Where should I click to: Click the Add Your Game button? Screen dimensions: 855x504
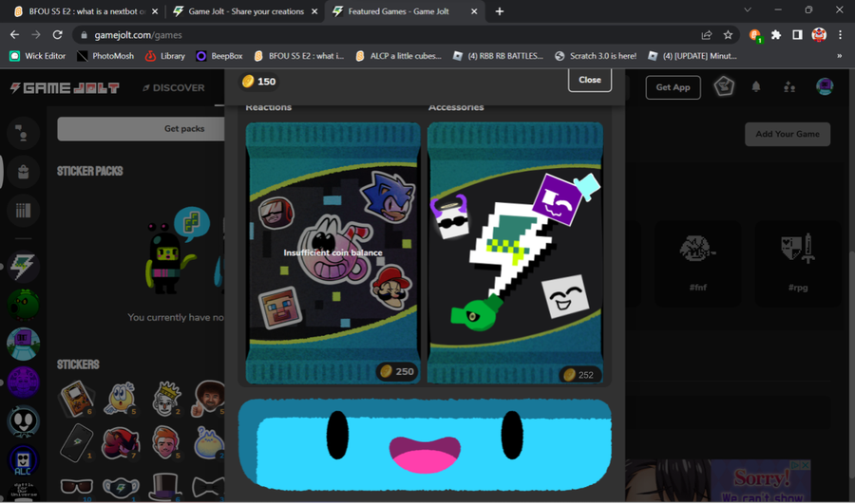[788, 134]
